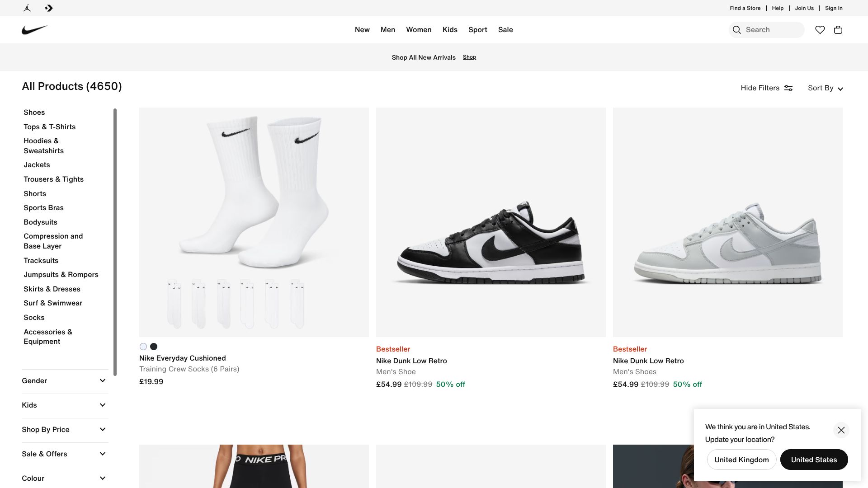868x488 pixels.
Task: Open the shopping bag icon
Action: (x=838, y=30)
